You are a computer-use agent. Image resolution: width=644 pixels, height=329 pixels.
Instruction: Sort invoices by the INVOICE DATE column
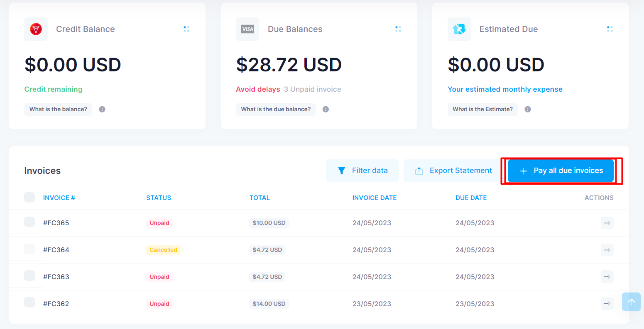[x=375, y=198]
